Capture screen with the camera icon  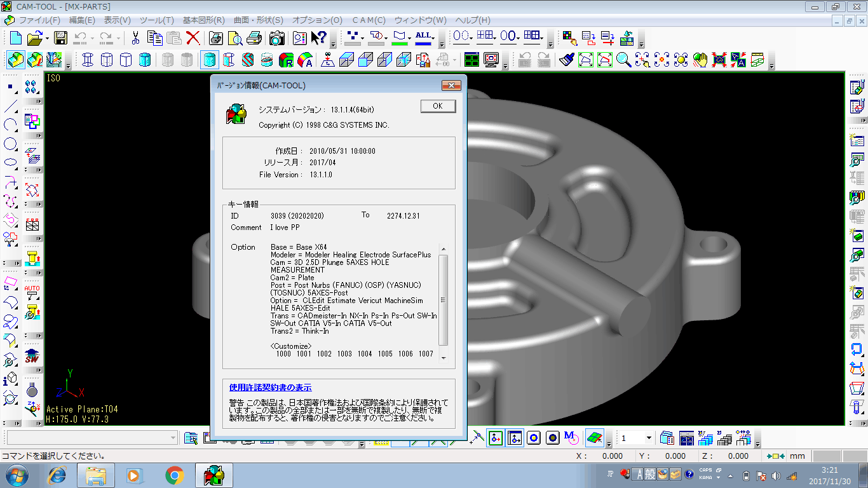(276, 38)
